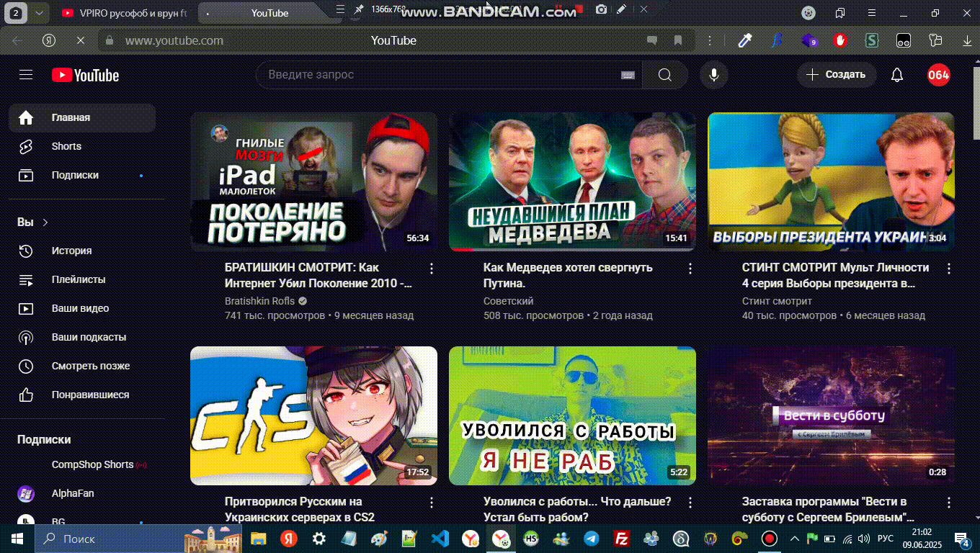The width and height of the screenshot is (980, 553).
Task: Expand the browser tab group dropdown arrow
Action: pos(39,13)
